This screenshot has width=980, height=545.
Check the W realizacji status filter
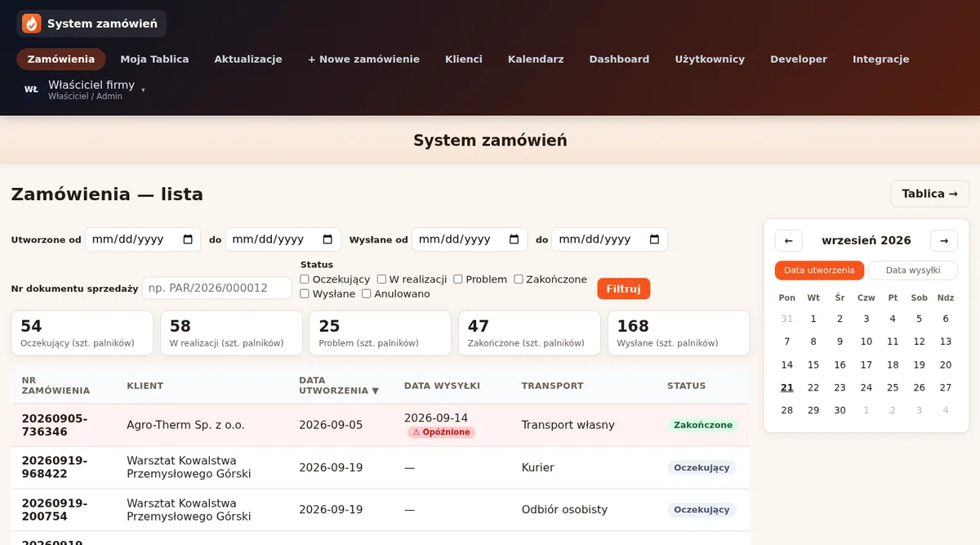click(x=381, y=279)
